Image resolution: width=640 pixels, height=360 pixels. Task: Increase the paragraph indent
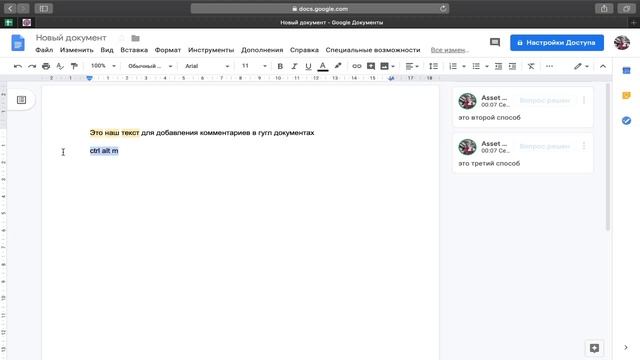coord(513,66)
